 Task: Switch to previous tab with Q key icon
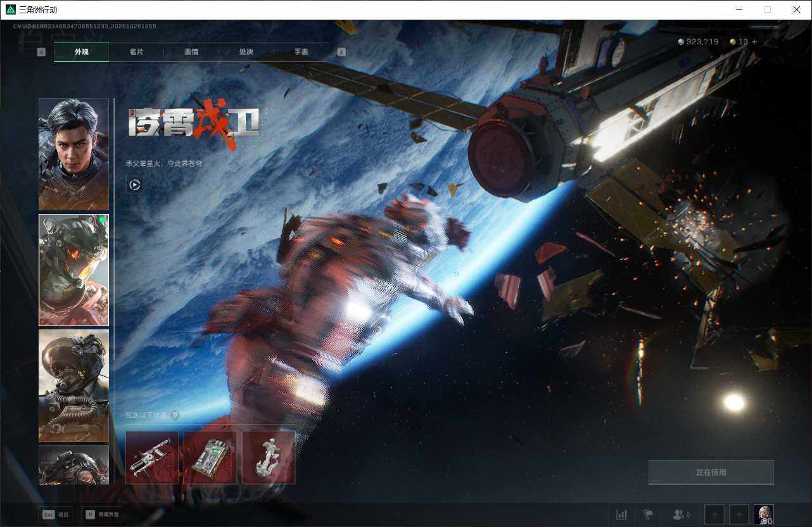pyautogui.click(x=42, y=52)
